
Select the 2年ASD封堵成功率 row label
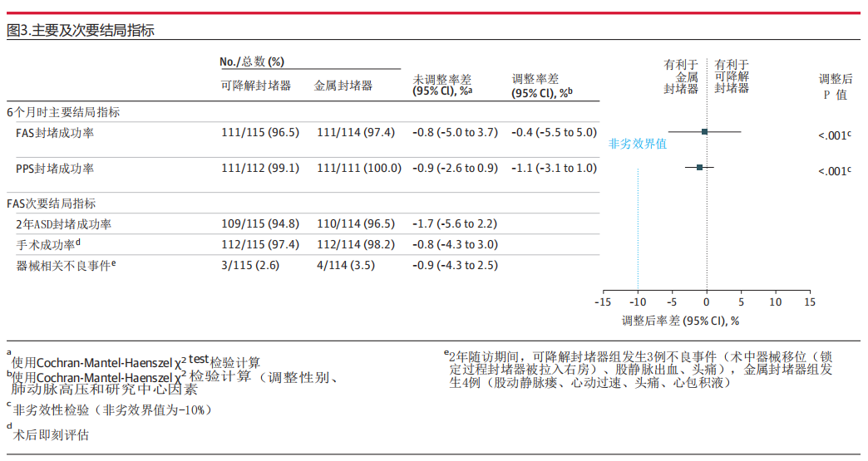coord(64,224)
